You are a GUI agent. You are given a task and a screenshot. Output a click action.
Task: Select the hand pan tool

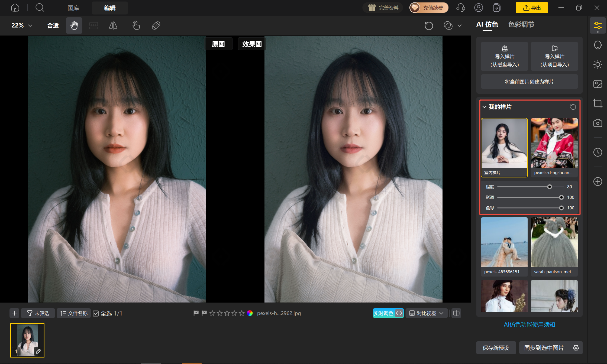tap(74, 25)
